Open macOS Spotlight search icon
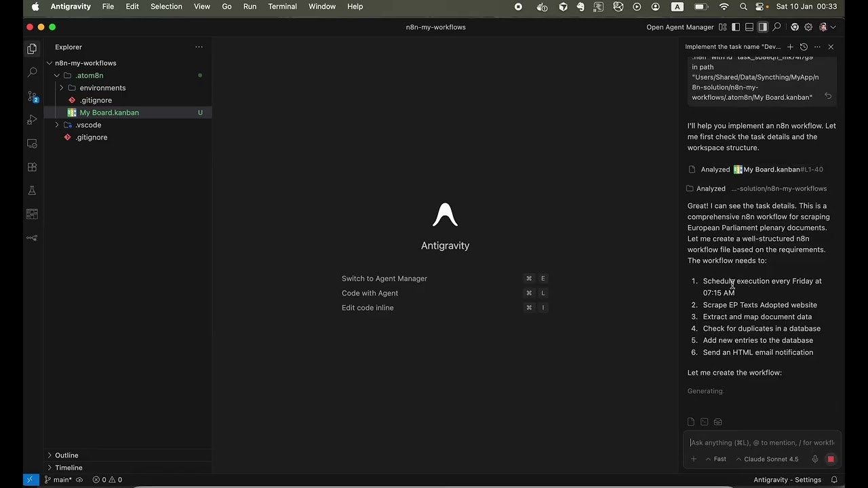This screenshot has width=868, height=488. point(743,7)
